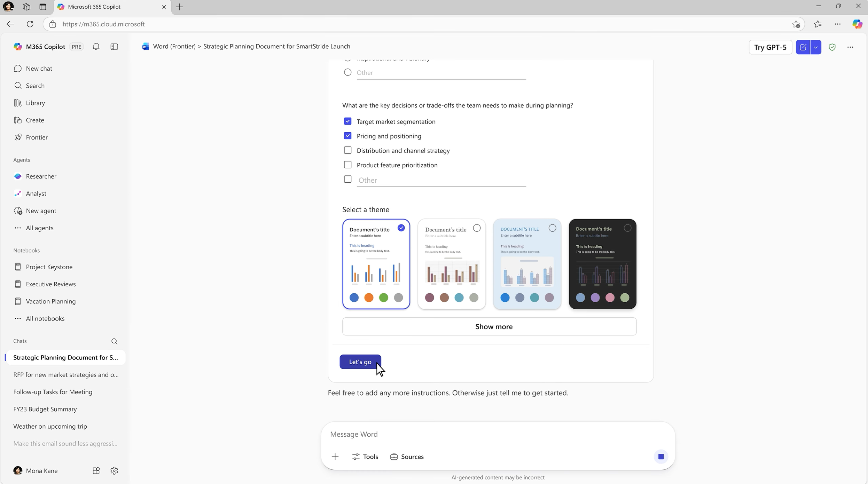Click the notifications bell icon
Image resolution: width=868 pixels, height=484 pixels.
pyautogui.click(x=96, y=47)
